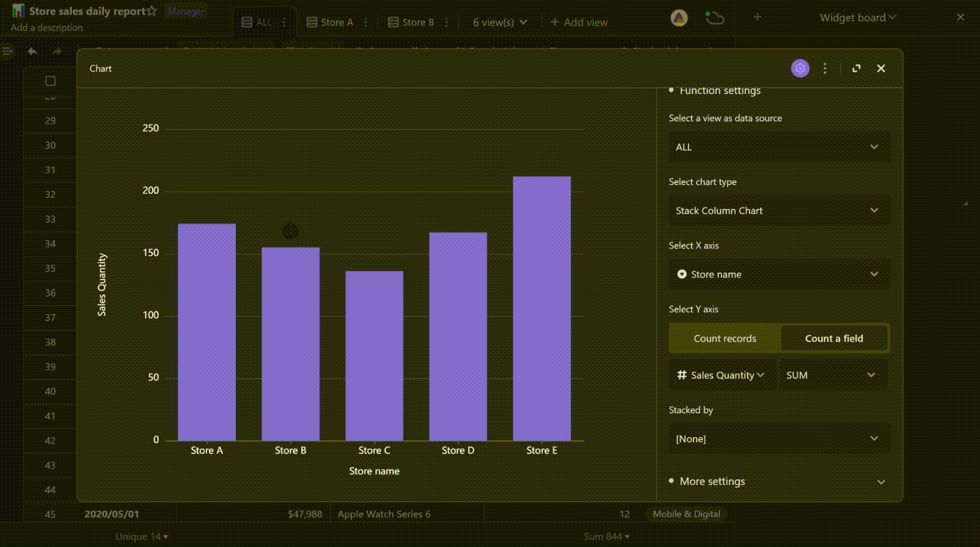980x547 pixels.
Task: Close the widget board panel
Action: [960, 17]
